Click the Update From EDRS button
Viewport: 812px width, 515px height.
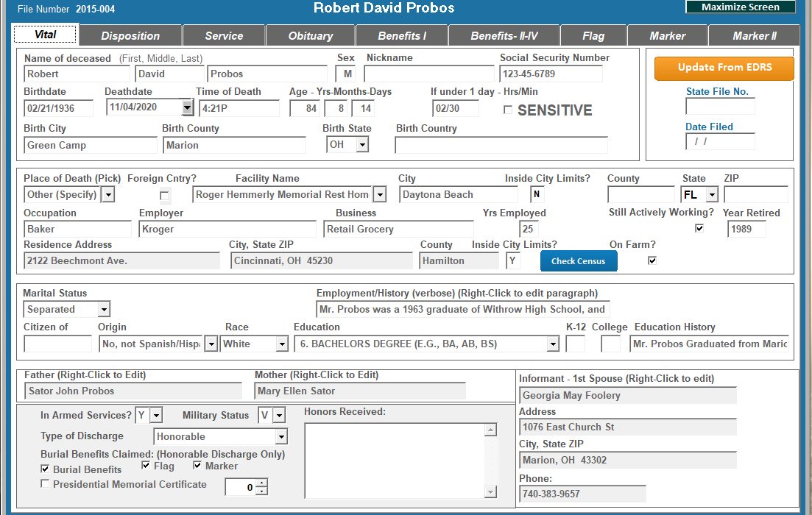point(724,68)
